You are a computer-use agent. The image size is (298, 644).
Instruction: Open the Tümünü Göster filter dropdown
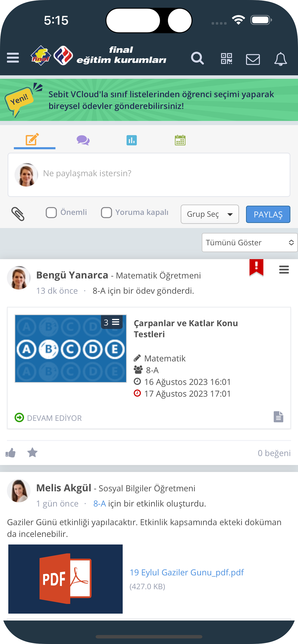point(249,242)
